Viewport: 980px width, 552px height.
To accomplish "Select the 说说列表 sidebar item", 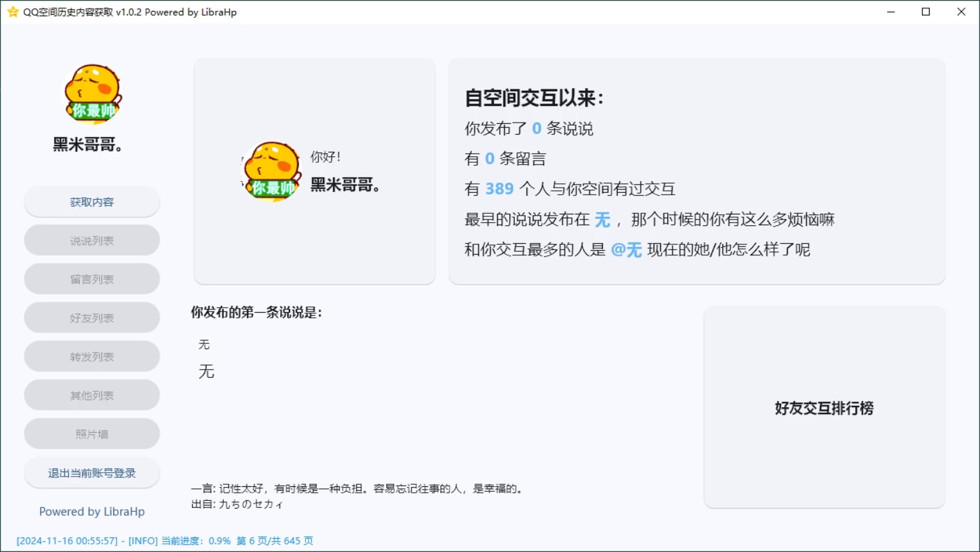I will click(x=91, y=240).
